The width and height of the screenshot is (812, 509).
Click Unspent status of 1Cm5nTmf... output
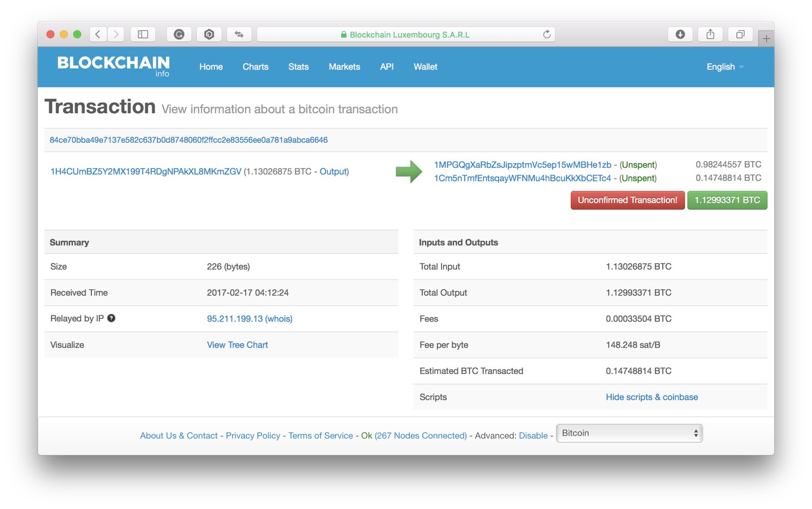[638, 178]
